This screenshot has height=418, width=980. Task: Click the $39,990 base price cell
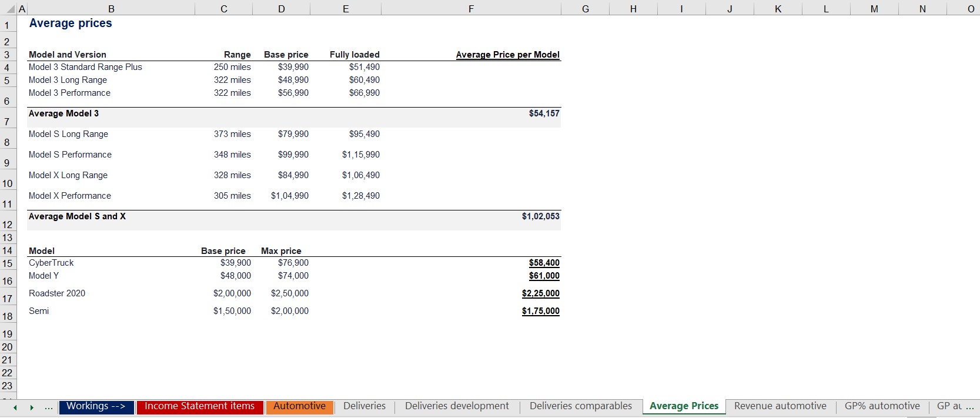pyautogui.click(x=293, y=67)
